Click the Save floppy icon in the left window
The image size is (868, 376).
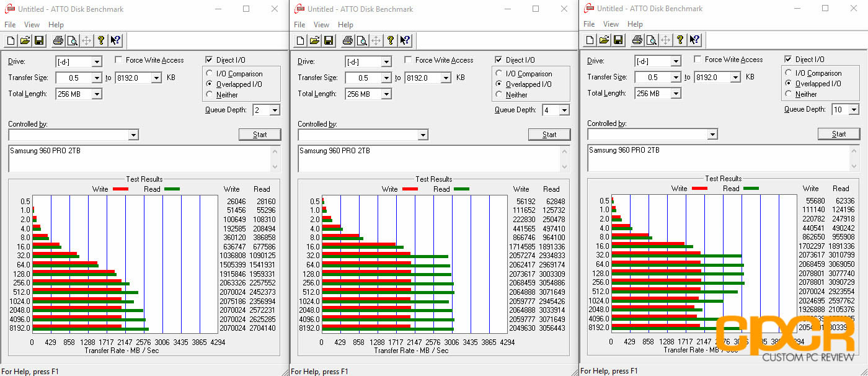(x=39, y=41)
